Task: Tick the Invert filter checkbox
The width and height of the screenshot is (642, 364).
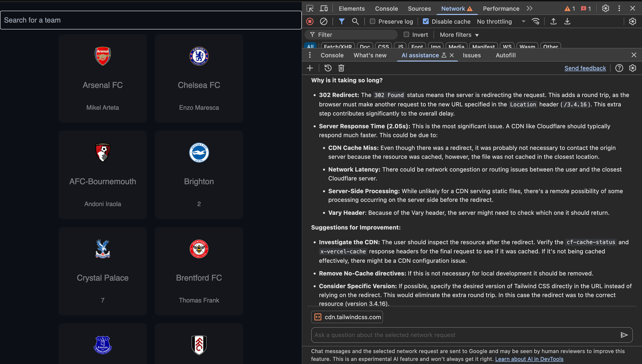Action: (406, 35)
